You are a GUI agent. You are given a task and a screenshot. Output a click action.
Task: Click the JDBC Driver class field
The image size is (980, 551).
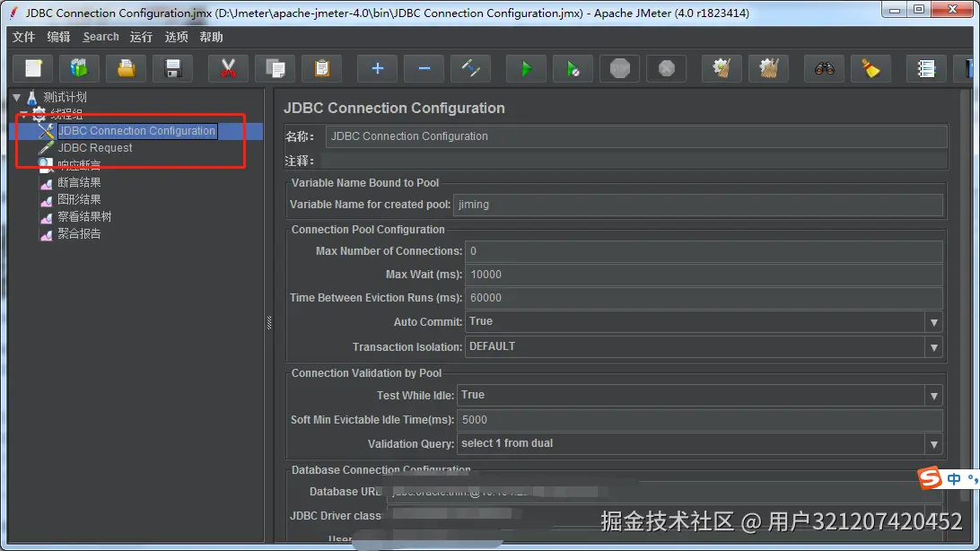(x=664, y=515)
